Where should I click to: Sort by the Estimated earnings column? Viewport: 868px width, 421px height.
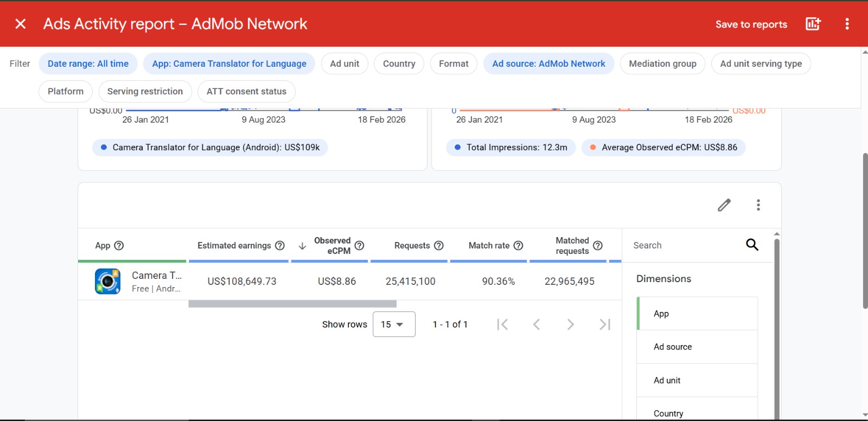click(234, 245)
